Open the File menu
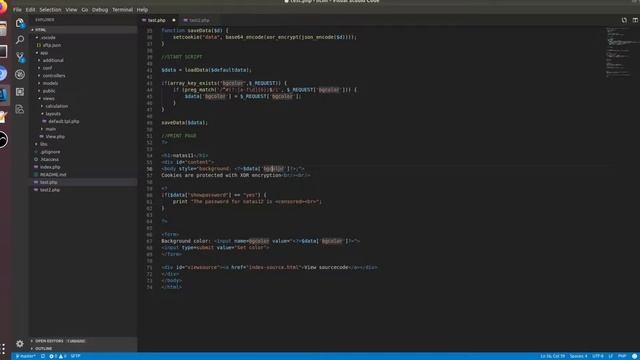640x360 pixels. pyautogui.click(x=17, y=9)
